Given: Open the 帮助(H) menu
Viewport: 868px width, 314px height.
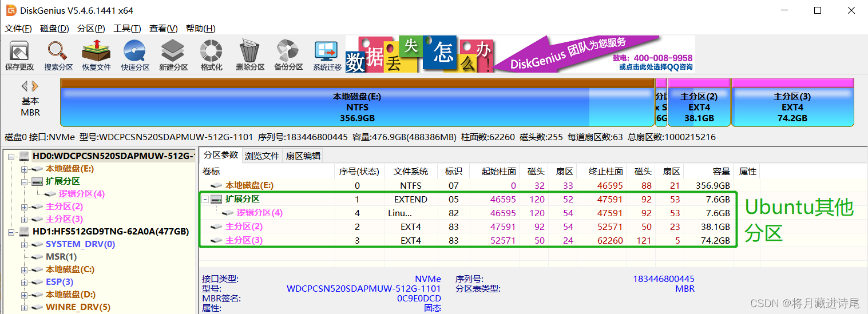Looking at the screenshot, I should click(200, 29).
